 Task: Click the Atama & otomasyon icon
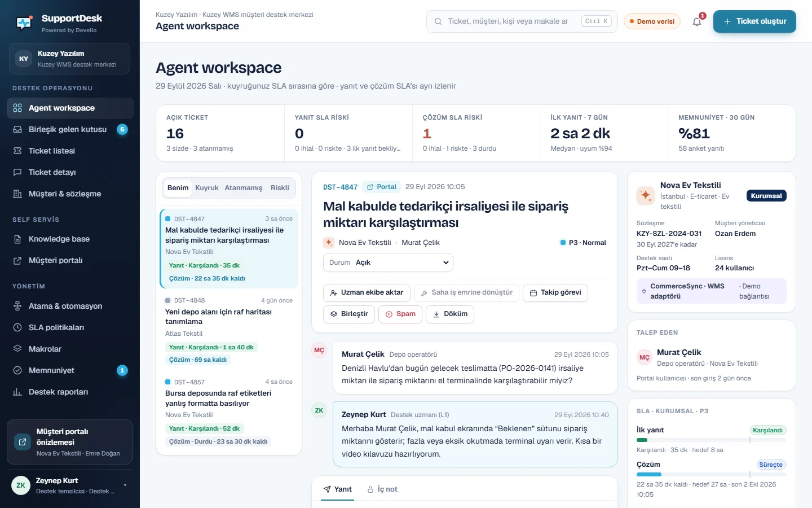[x=17, y=306]
